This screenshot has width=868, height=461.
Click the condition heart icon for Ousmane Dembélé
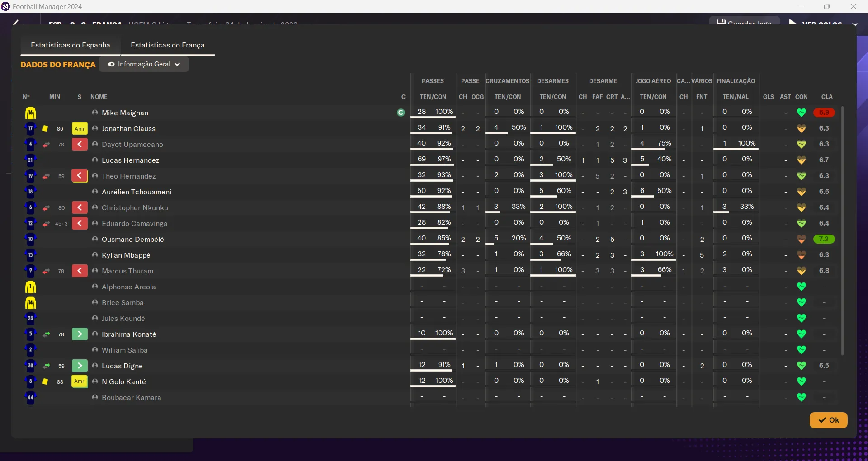click(x=802, y=239)
